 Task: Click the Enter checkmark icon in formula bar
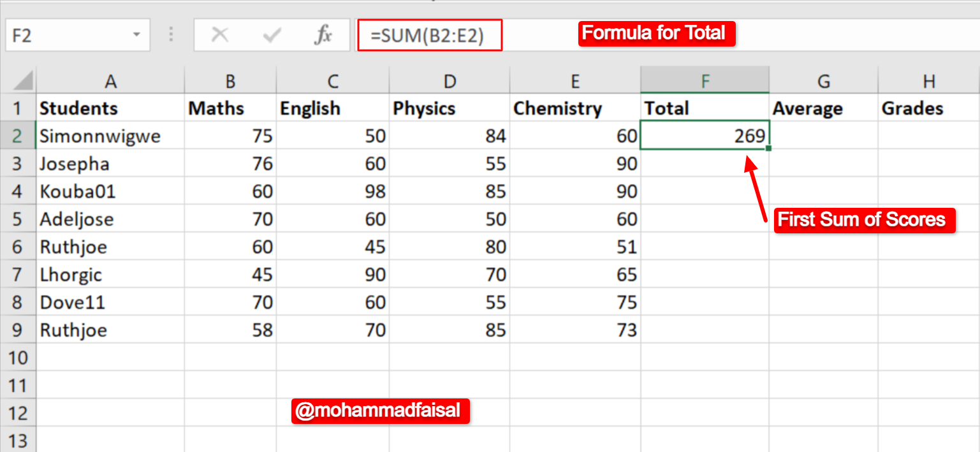click(x=272, y=35)
